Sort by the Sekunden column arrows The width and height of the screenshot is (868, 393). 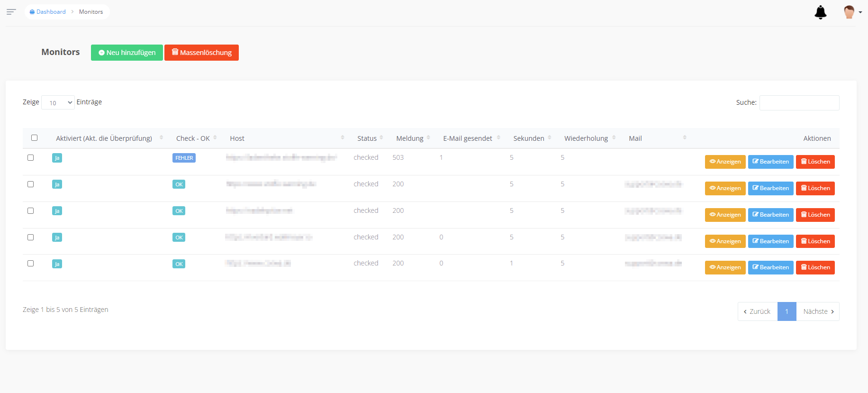point(549,138)
